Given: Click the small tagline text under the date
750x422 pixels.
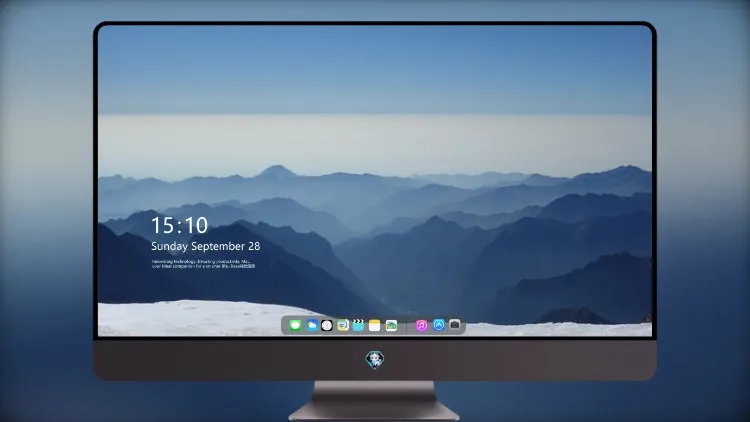Looking at the screenshot, I should [203, 264].
